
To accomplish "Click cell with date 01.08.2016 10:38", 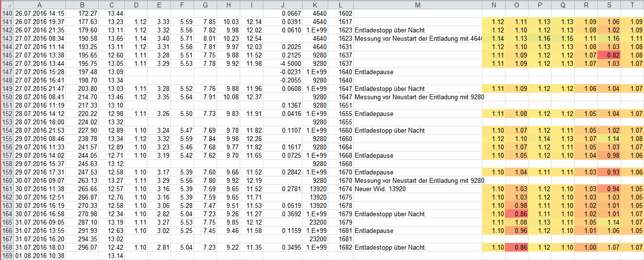I will 38,256.
